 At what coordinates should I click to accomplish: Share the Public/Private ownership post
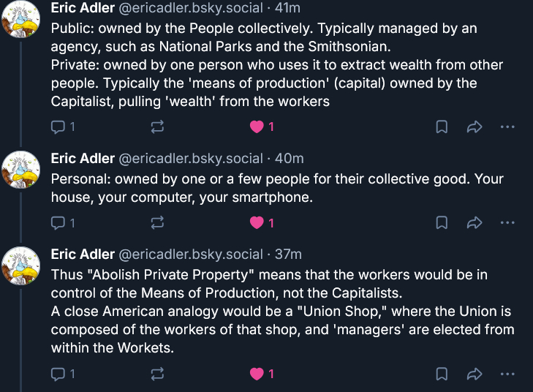tap(474, 127)
